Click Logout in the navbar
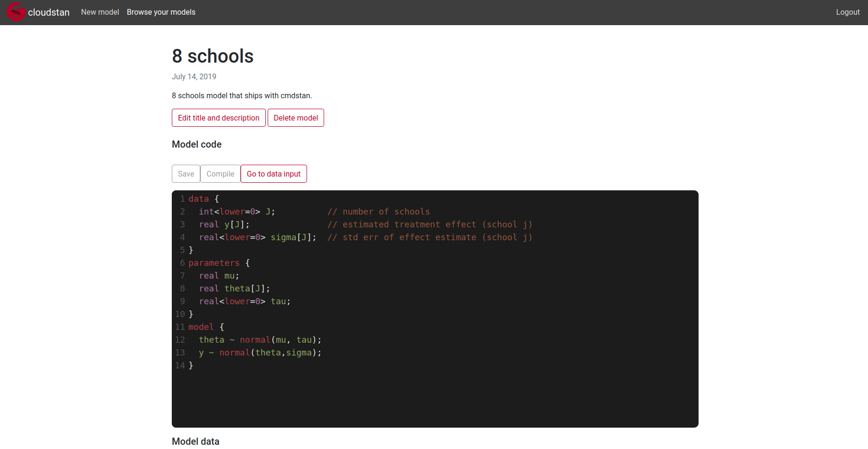 click(x=848, y=12)
